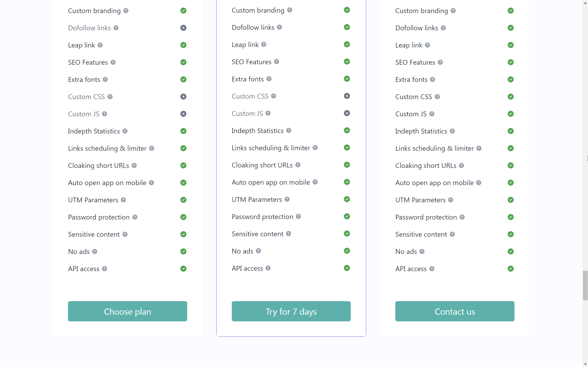The height and width of the screenshot is (367, 588).
Task: Click help icon beside Custom CSS in middle plan
Action: [274, 96]
